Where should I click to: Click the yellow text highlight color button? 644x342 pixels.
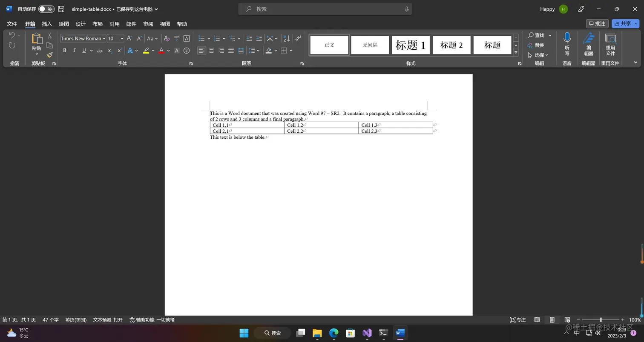click(x=146, y=51)
